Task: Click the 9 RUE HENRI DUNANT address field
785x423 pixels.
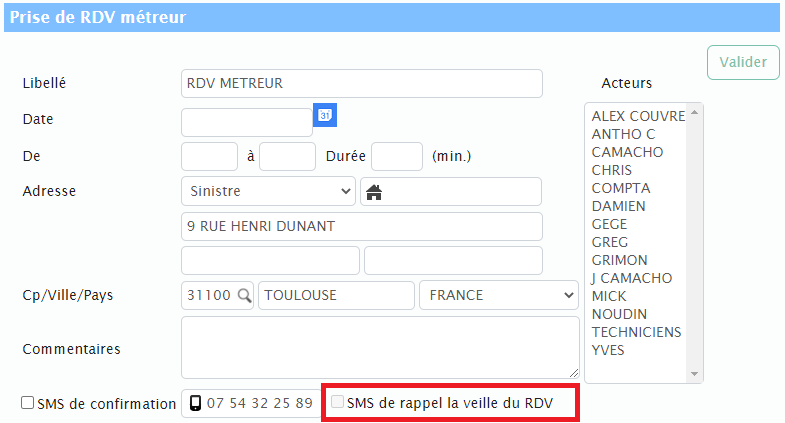Action: click(x=361, y=227)
